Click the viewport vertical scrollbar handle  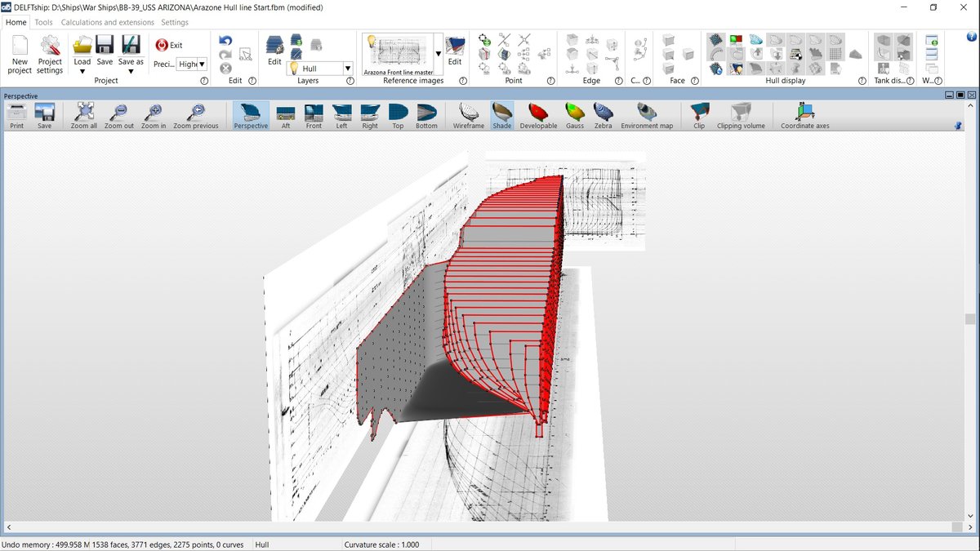pos(969,319)
